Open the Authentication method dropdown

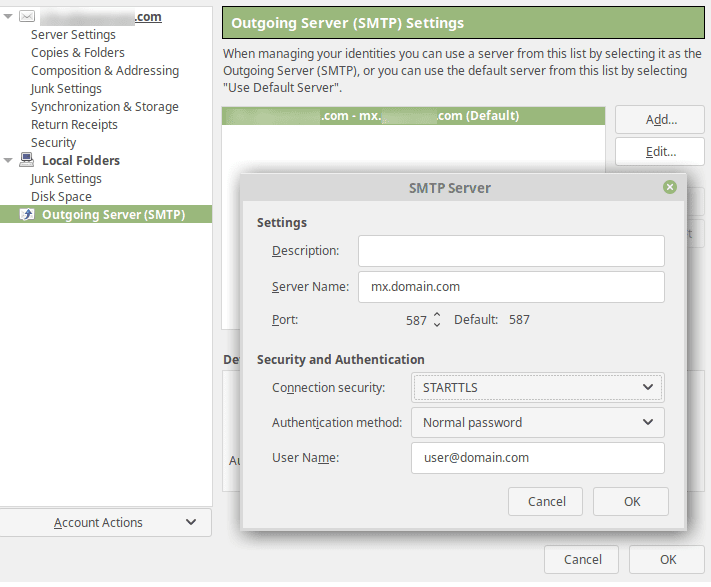(537, 422)
